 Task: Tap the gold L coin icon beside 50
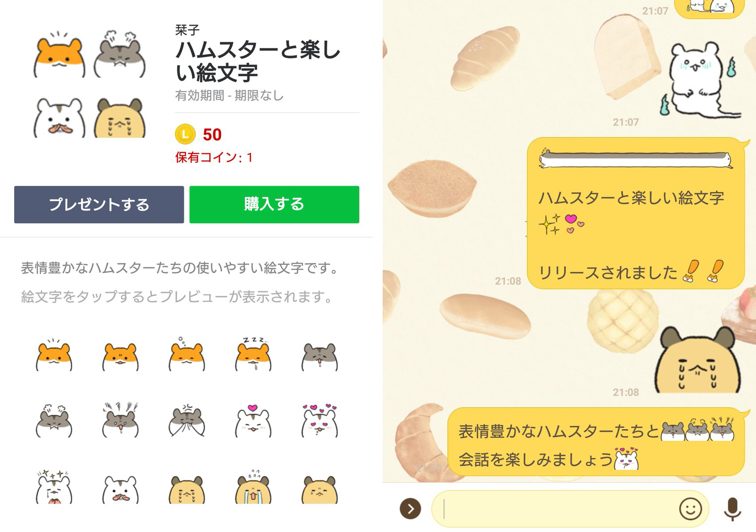tap(185, 134)
